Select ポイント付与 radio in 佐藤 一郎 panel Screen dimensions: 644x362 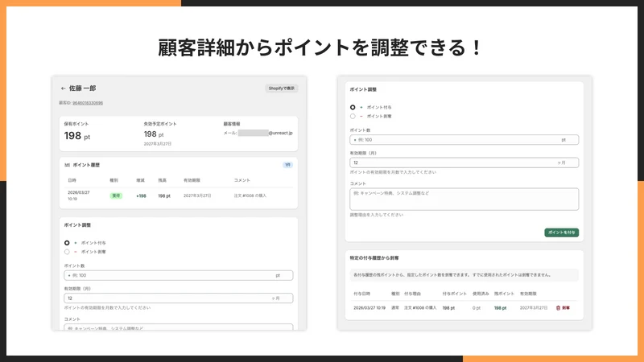coord(67,243)
